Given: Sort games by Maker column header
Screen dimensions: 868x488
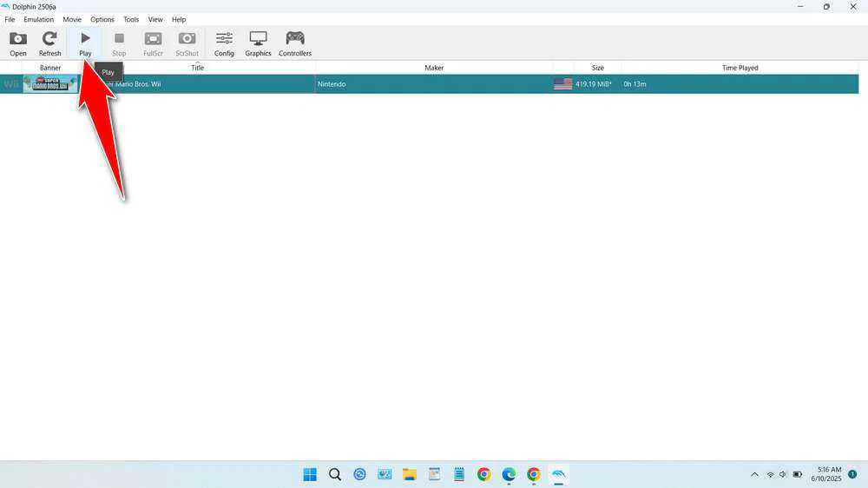Looking at the screenshot, I should point(434,68).
